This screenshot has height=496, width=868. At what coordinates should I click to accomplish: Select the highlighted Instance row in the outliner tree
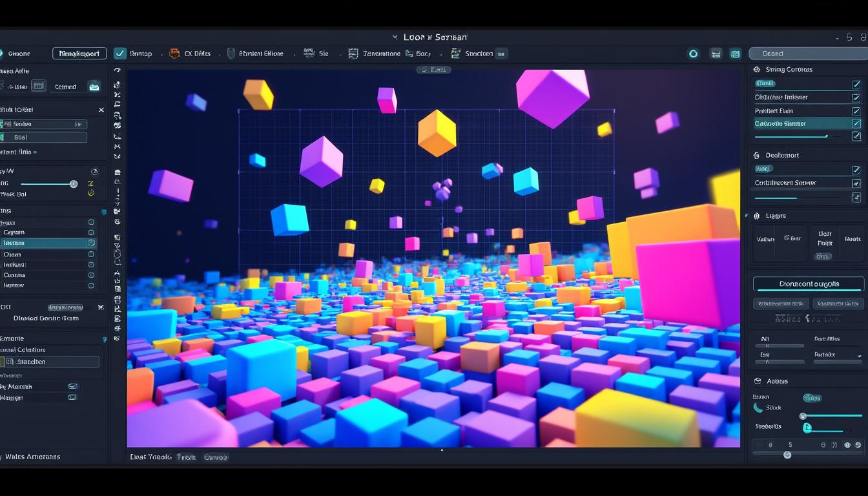point(45,243)
